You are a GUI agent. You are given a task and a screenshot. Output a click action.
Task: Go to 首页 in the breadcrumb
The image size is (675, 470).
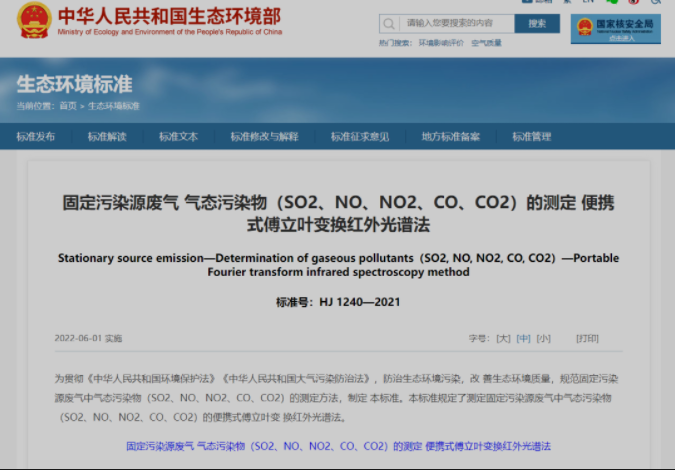[x=67, y=106]
